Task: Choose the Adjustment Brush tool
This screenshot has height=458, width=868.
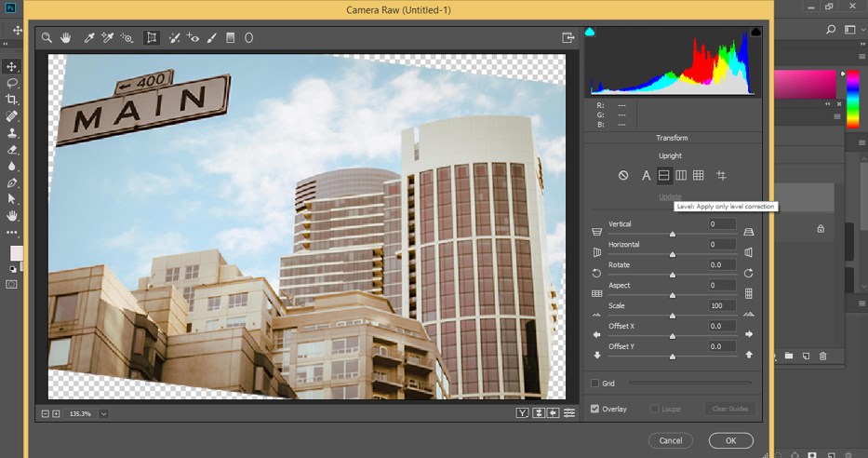Action: (211, 38)
